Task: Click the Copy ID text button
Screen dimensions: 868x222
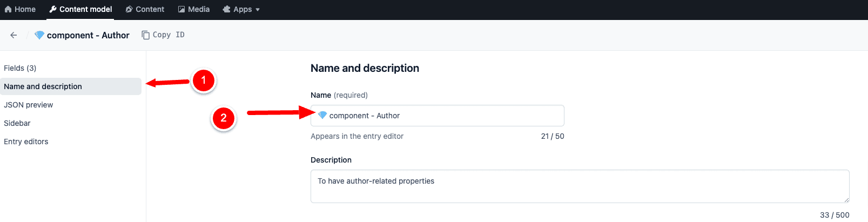Action: coord(169,35)
